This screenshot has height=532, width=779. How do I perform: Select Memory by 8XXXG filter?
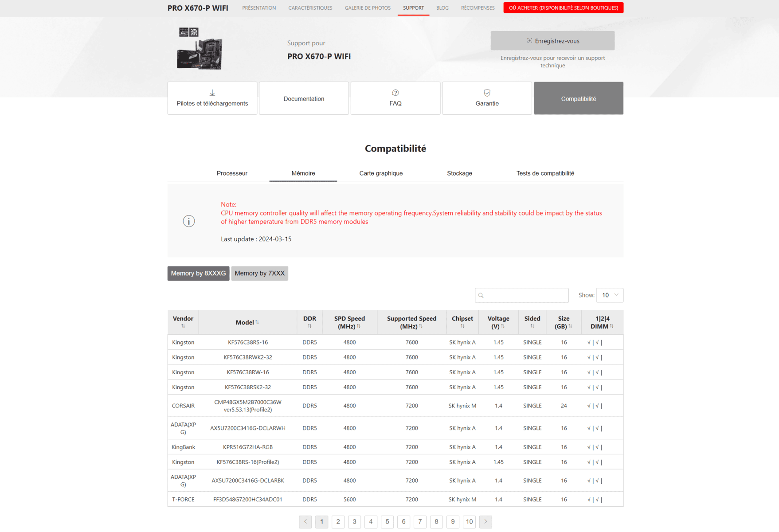tap(198, 274)
